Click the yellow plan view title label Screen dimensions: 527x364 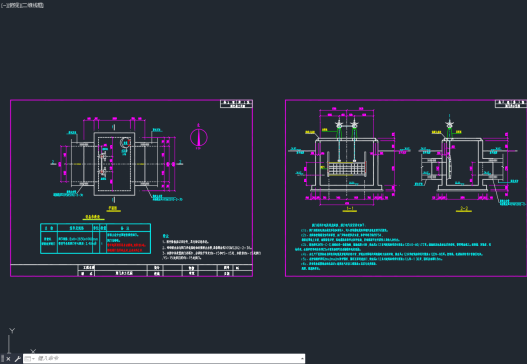pyautogui.click(x=114, y=209)
